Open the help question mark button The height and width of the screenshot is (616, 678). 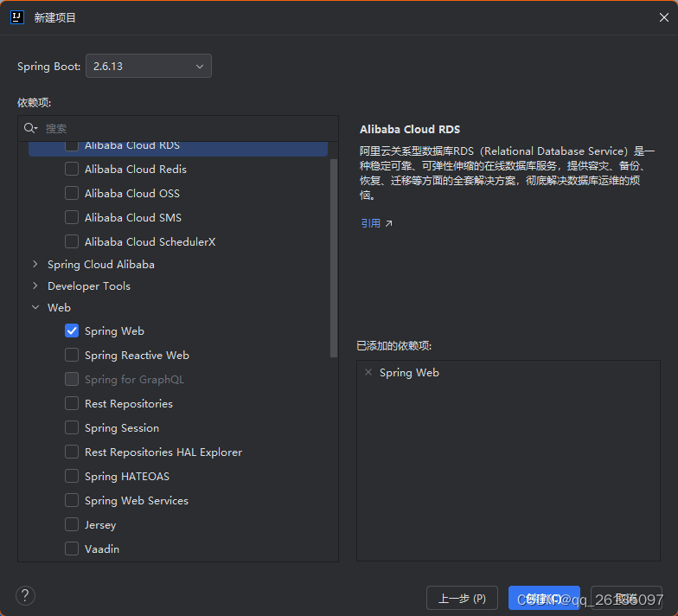pos(26,595)
